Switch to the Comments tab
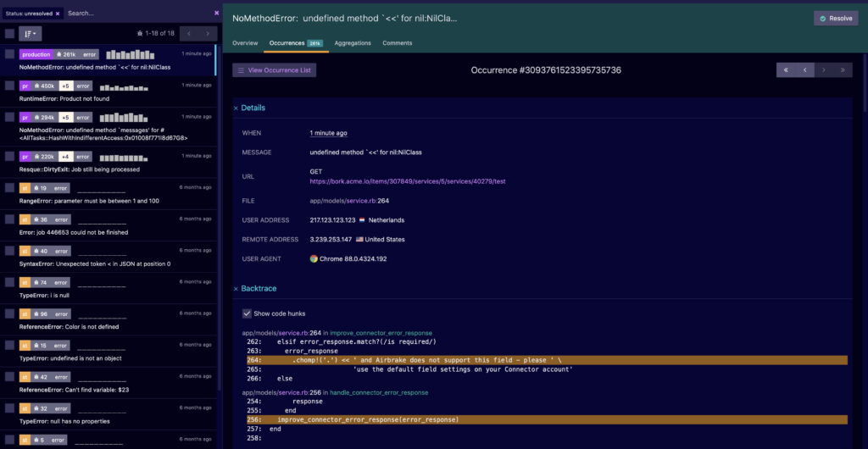The width and height of the screenshot is (868, 449). pos(397,43)
